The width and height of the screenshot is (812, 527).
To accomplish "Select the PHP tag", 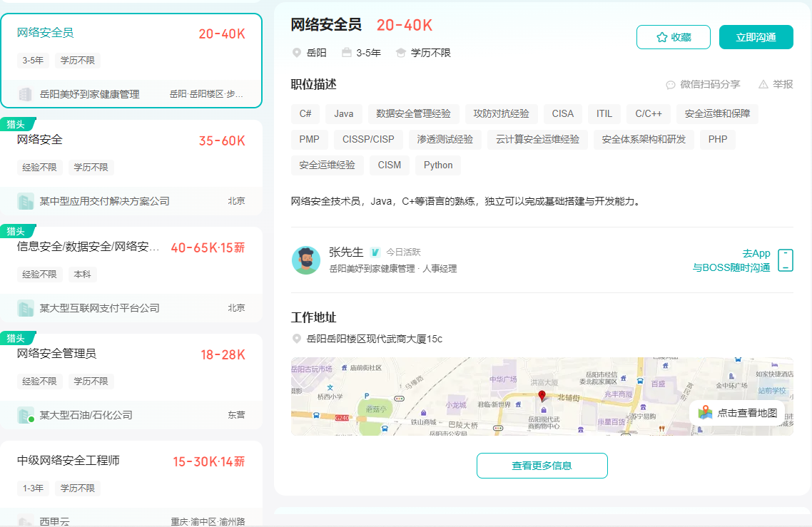I will [x=718, y=139].
